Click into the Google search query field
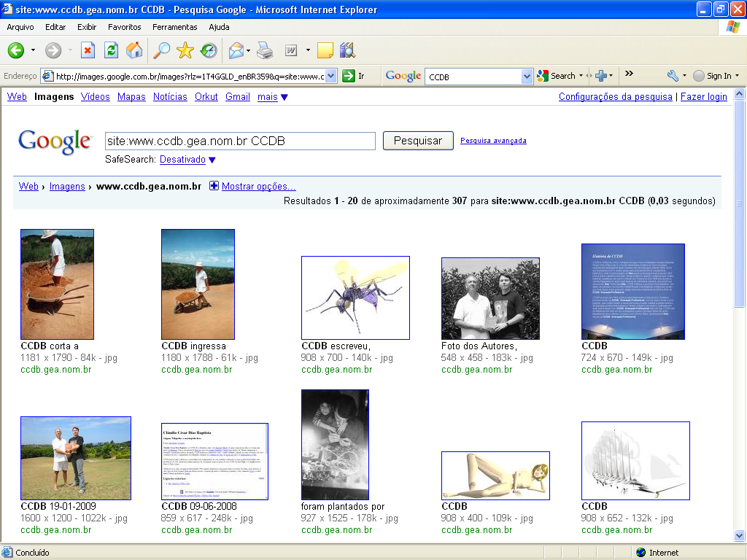This screenshot has height=560, width=747. [x=239, y=141]
